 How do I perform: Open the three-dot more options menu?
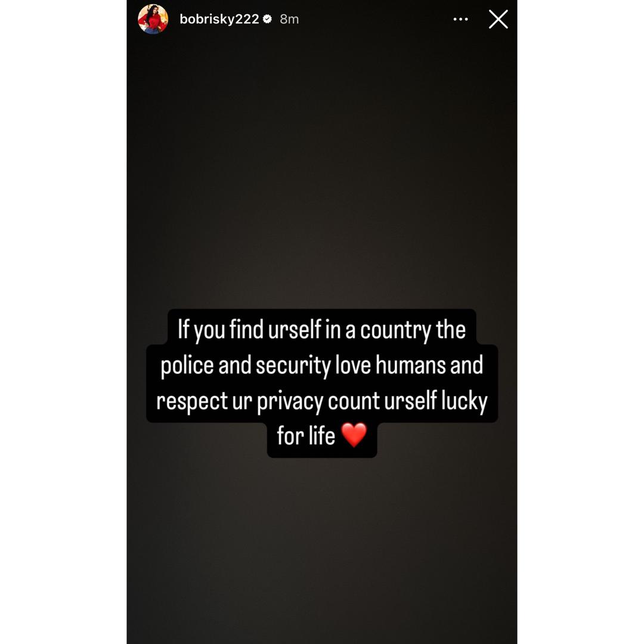tap(460, 19)
